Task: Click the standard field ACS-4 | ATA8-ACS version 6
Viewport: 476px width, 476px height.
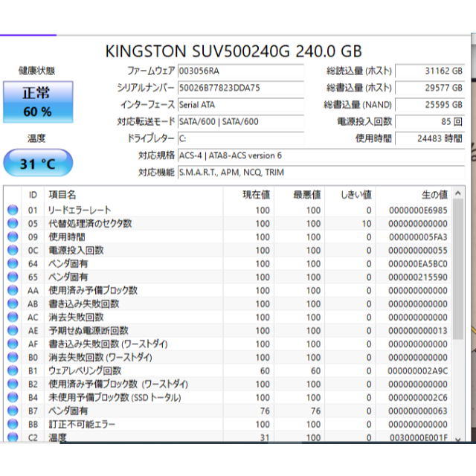Action: 321,155
